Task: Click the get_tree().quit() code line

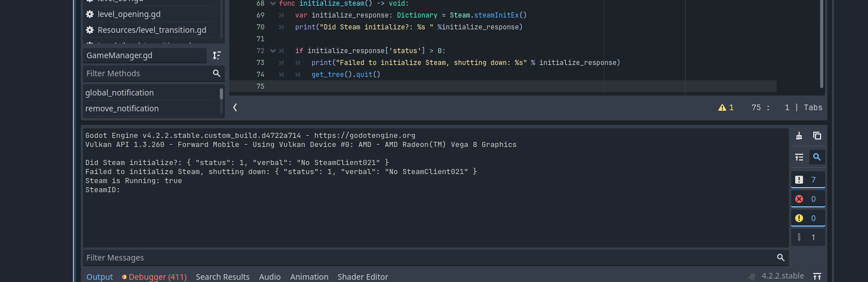Action: [346, 75]
